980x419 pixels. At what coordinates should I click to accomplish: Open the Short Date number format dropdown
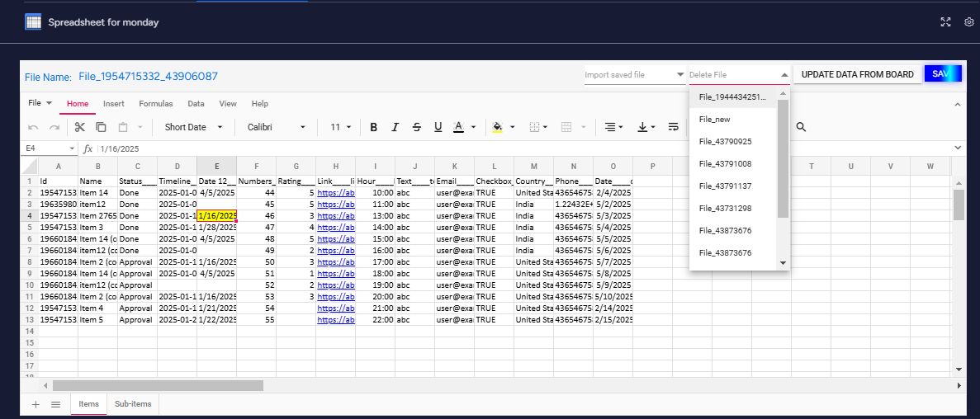(193, 127)
